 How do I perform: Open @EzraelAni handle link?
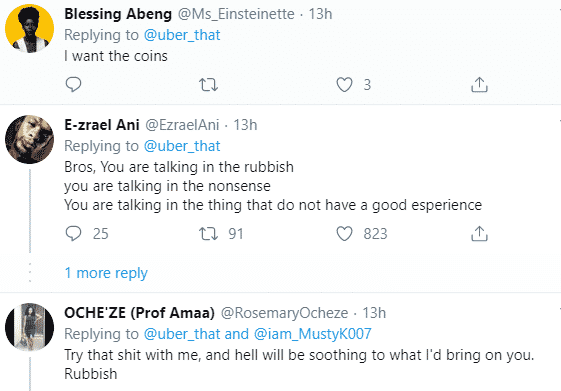pyautogui.click(x=182, y=125)
